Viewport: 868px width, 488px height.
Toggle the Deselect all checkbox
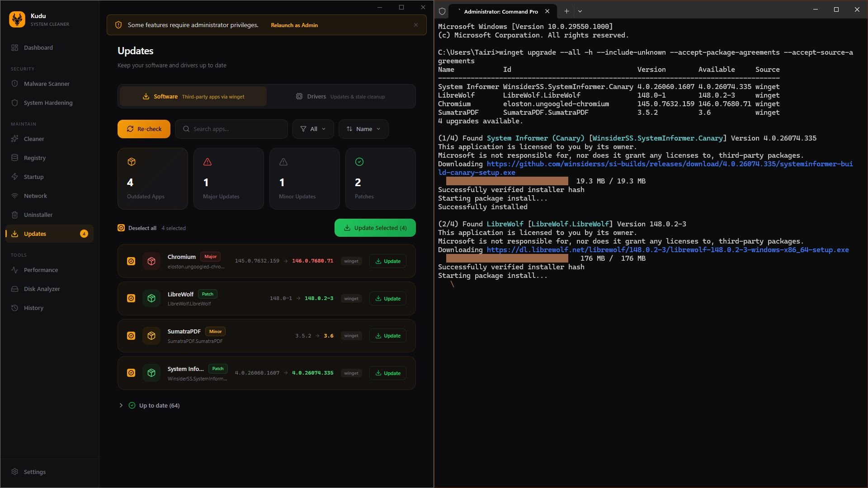click(121, 228)
